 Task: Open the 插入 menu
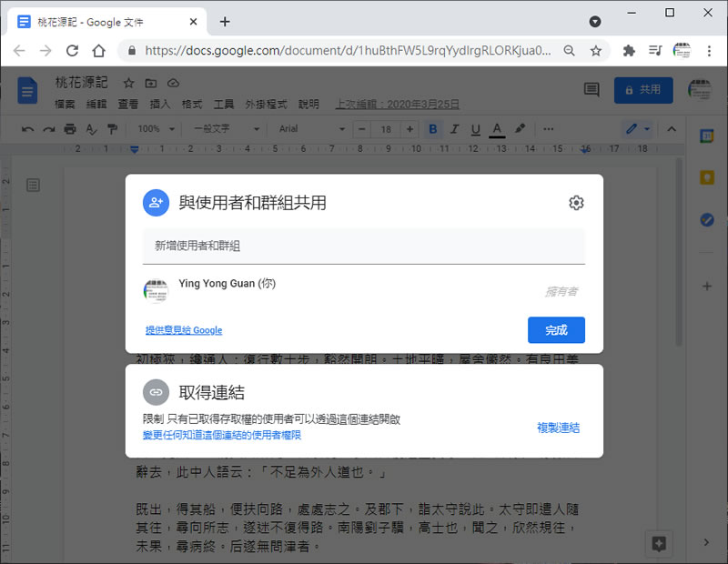tap(159, 104)
